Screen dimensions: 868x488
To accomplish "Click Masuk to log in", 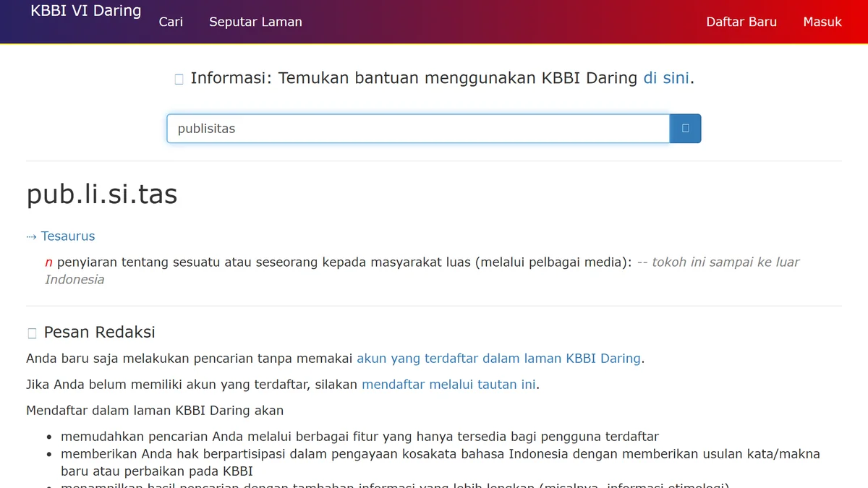I will [822, 22].
